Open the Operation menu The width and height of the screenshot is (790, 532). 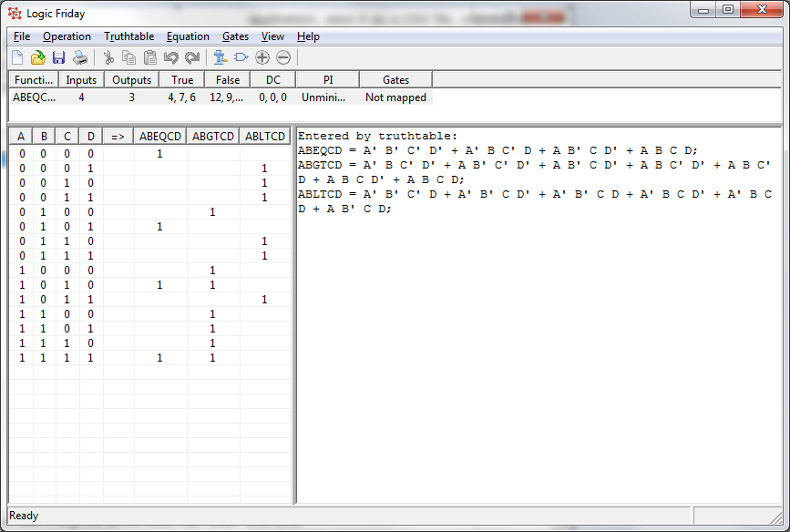(67, 36)
